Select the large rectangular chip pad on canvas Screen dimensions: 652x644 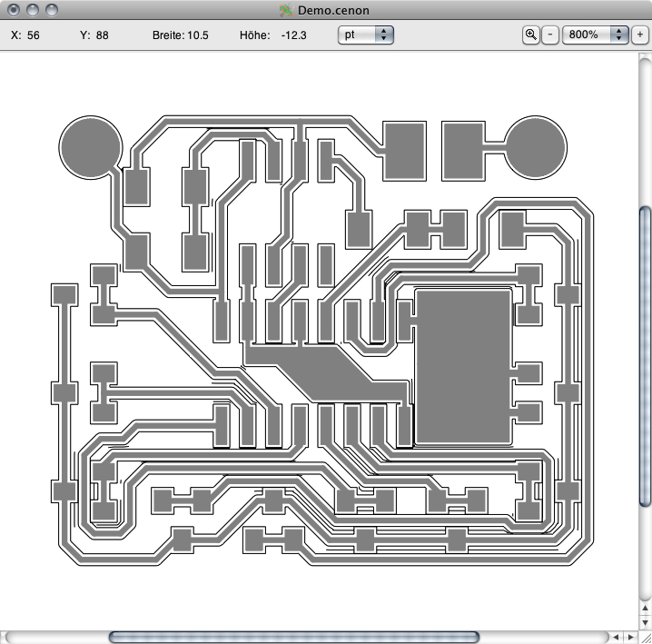pyautogui.click(x=463, y=366)
